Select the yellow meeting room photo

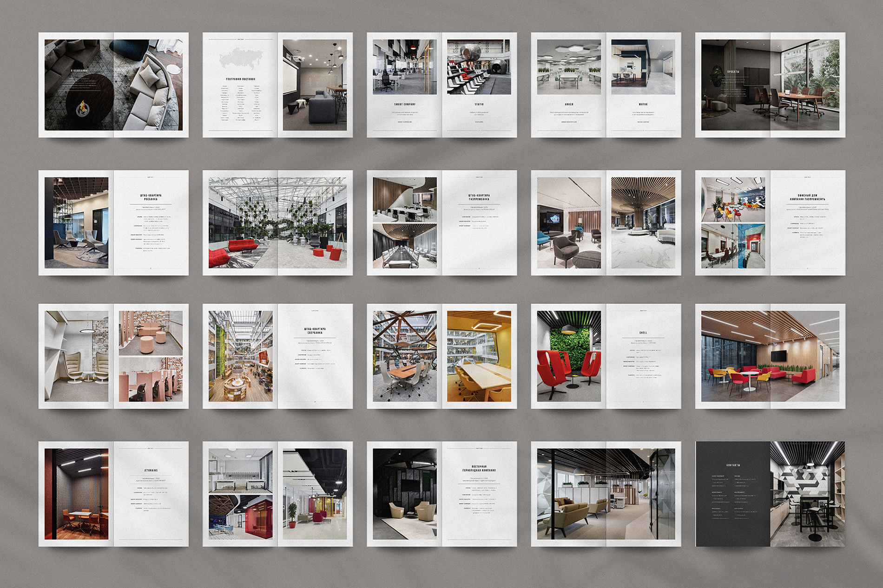point(479,356)
